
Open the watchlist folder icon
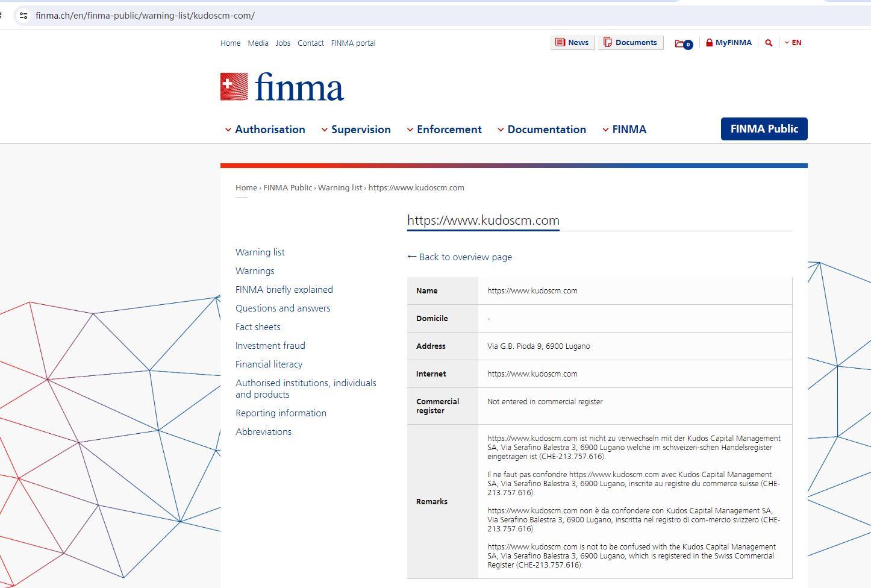click(683, 43)
